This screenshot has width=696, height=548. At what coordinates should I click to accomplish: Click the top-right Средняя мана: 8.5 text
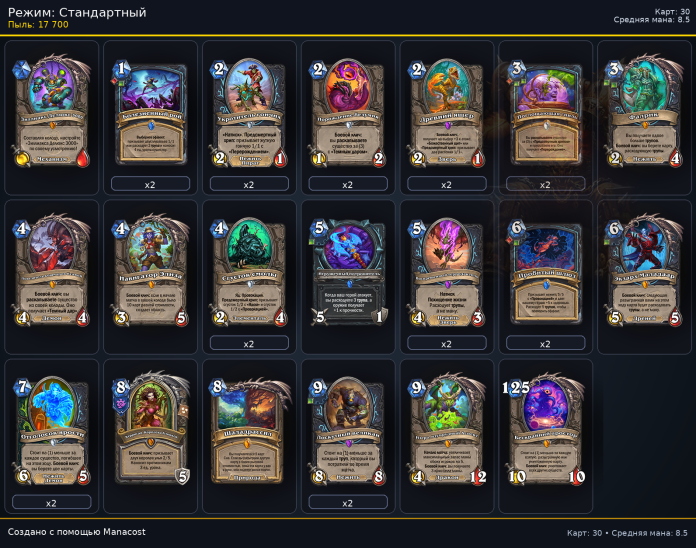point(652,20)
